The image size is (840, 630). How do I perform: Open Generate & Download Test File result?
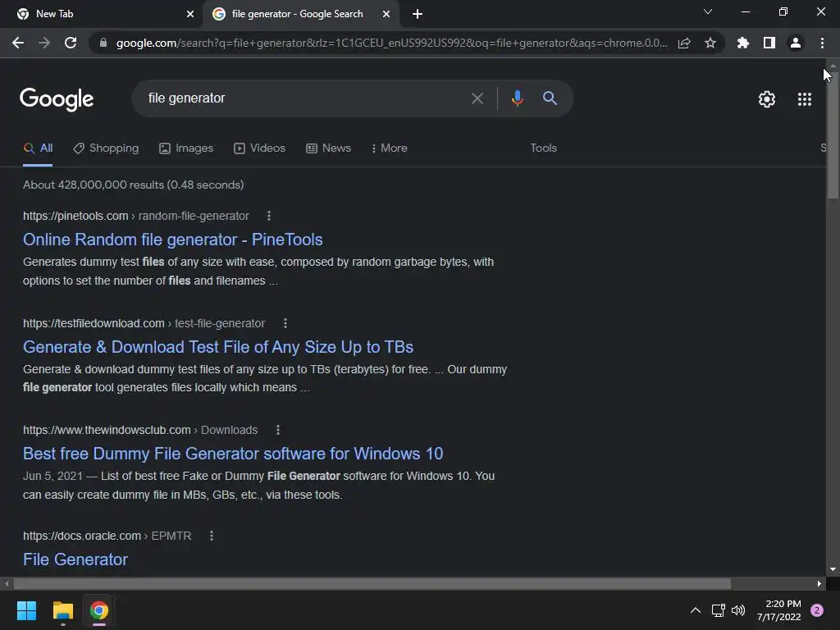click(218, 347)
